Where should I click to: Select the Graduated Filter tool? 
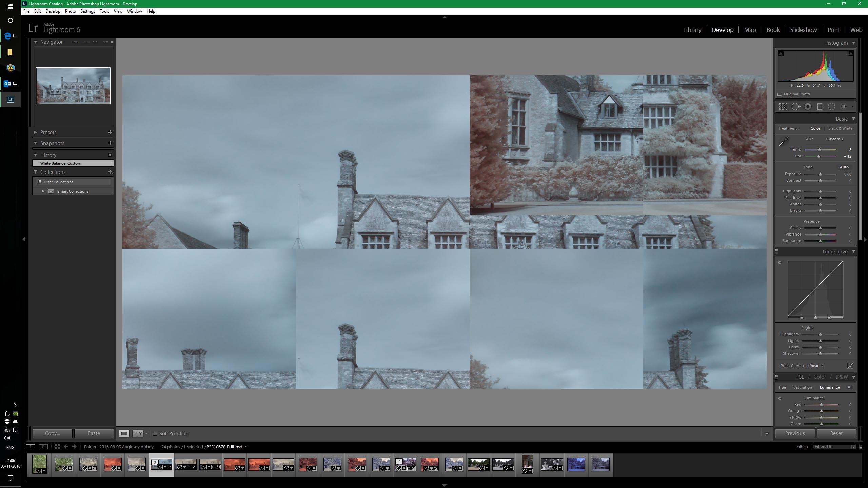pyautogui.click(x=820, y=107)
